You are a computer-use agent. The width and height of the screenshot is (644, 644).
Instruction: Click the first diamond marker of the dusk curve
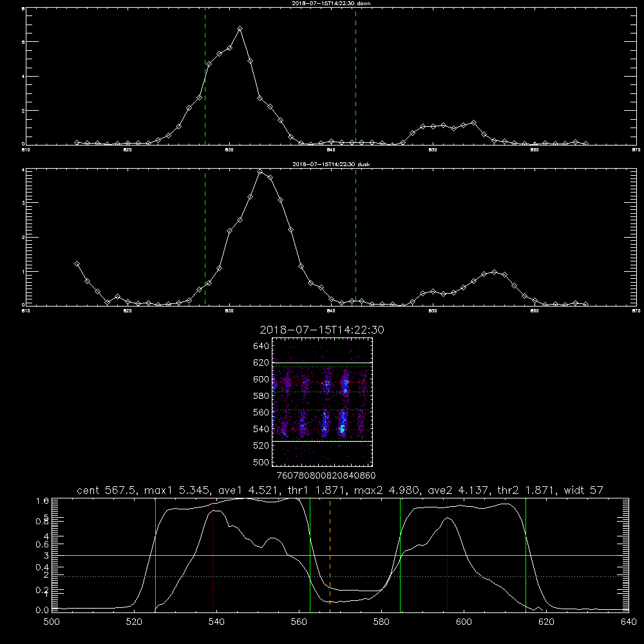click(77, 263)
